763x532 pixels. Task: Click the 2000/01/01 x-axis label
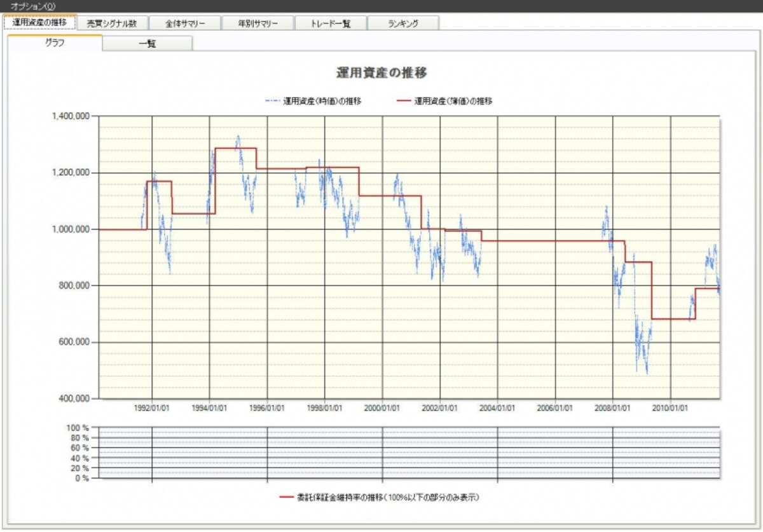click(x=381, y=408)
